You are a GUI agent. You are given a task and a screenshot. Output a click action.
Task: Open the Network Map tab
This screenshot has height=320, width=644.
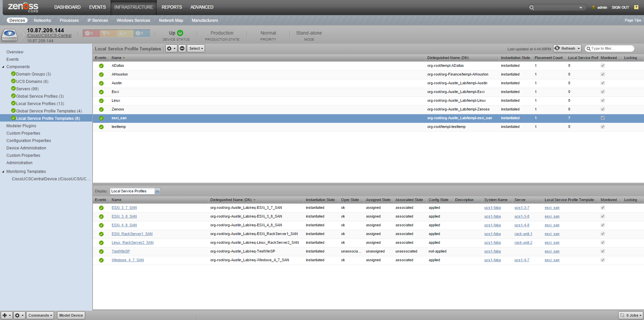(171, 20)
